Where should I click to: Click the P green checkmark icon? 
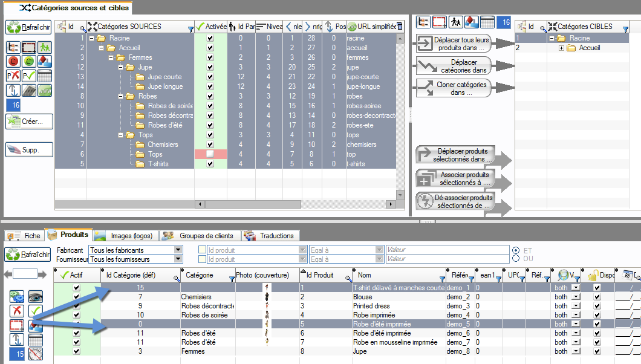coord(29,76)
